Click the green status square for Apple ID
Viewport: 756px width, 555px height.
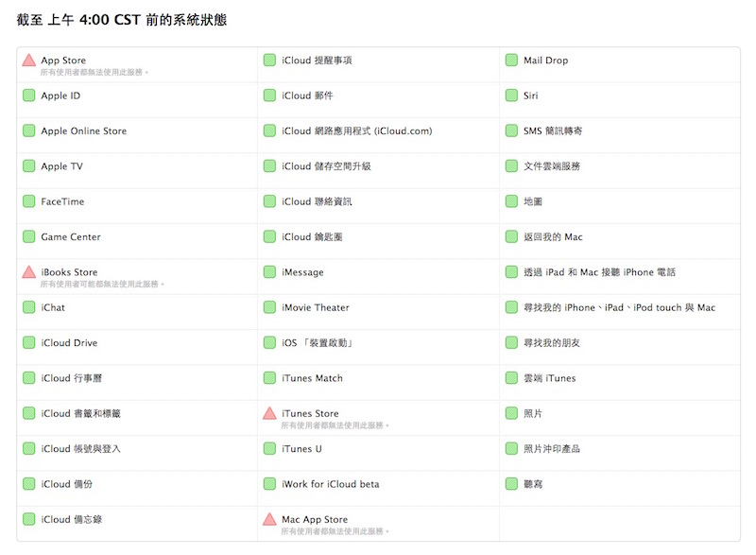click(x=29, y=95)
